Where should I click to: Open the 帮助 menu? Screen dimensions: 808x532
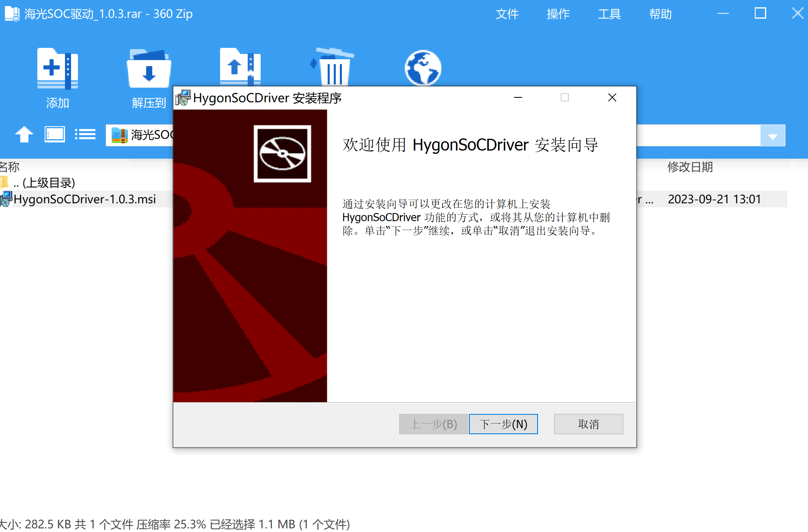pos(661,14)
